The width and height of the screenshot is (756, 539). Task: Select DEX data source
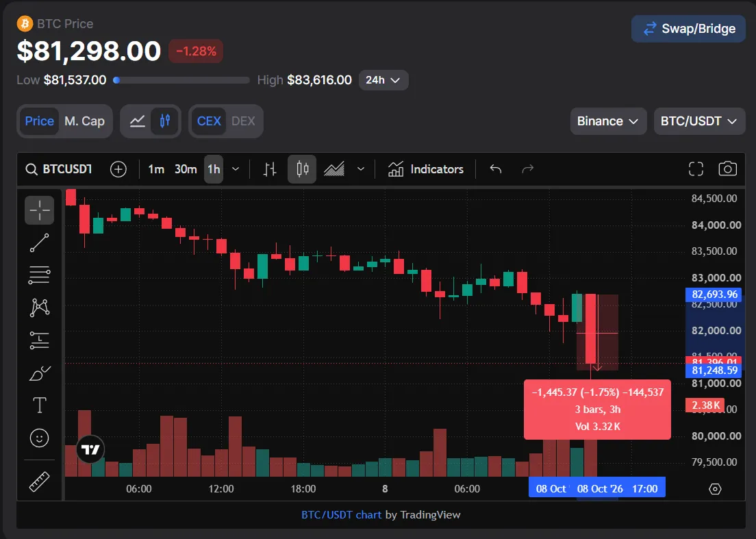point(243,121)
